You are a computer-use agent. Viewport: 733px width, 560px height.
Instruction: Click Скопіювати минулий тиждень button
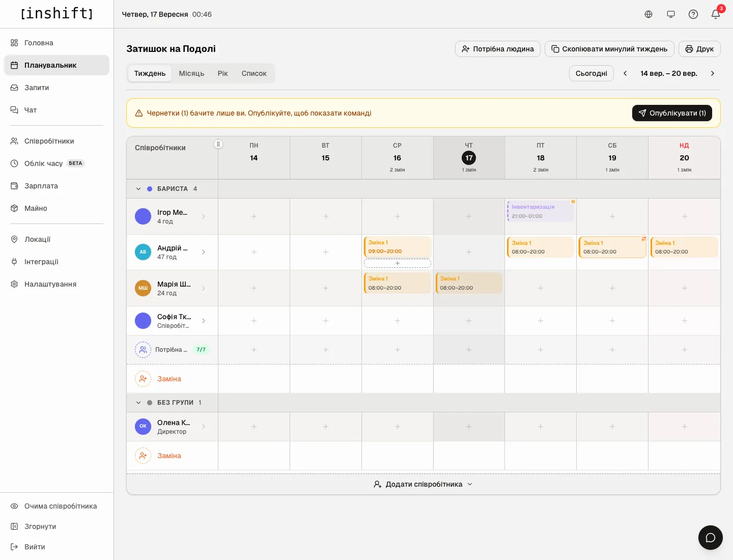point(609,49)
